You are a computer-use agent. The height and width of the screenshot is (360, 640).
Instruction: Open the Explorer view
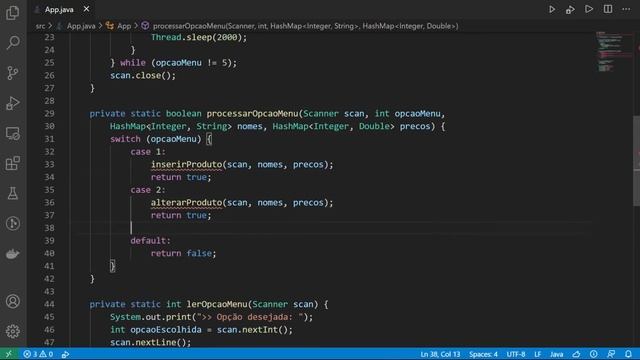tap(13, 13)
